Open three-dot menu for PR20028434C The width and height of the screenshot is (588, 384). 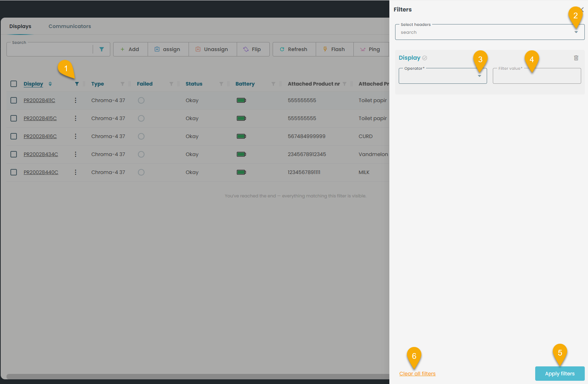[75, 154]
